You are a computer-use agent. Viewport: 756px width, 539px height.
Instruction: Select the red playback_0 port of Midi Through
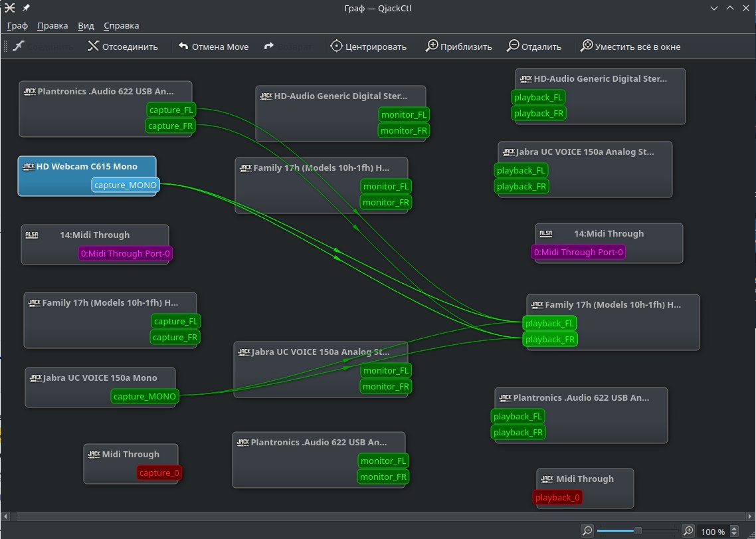point(557,497)
